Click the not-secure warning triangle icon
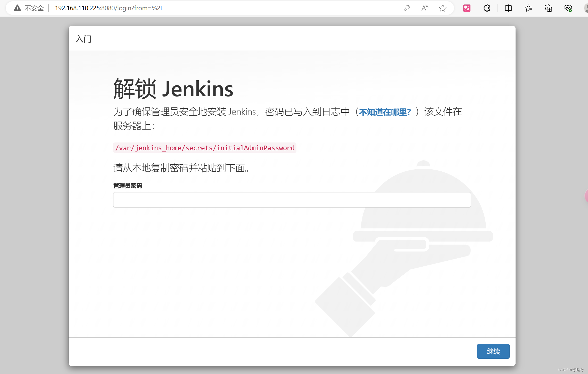The image size is (588, 374). (x=17, y=8)
